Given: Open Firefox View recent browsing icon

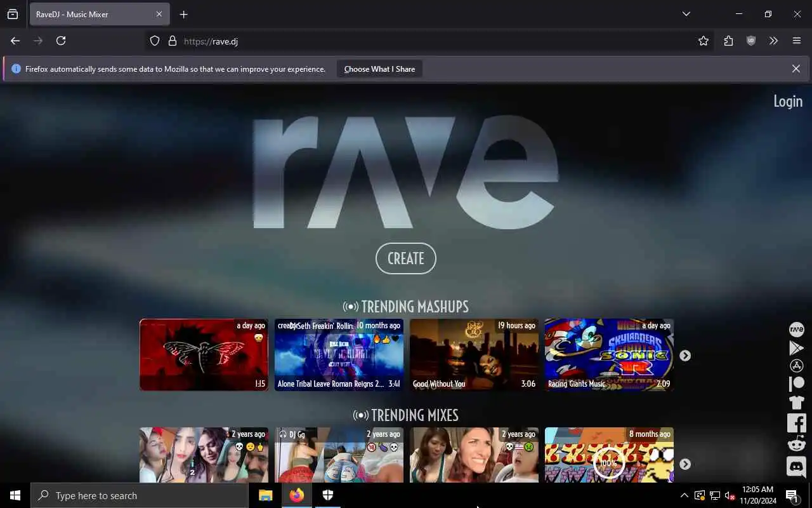Looking at the screenshot, I should pos(13,14).
